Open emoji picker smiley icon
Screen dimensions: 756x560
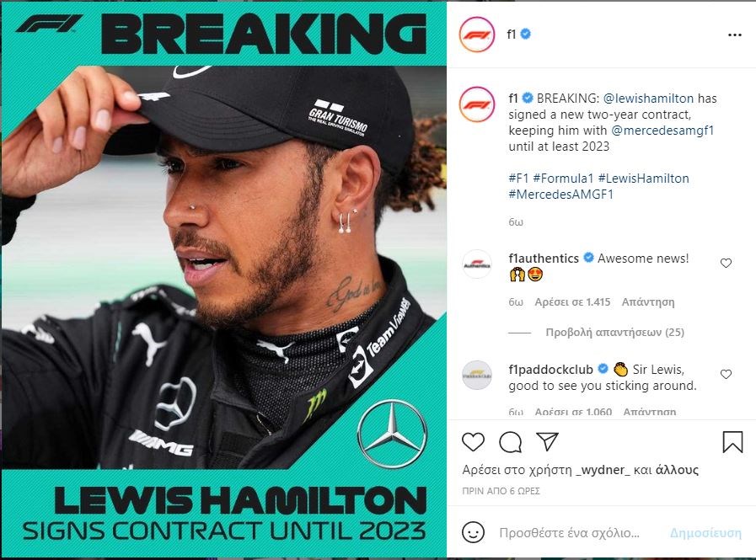(473, 532)
